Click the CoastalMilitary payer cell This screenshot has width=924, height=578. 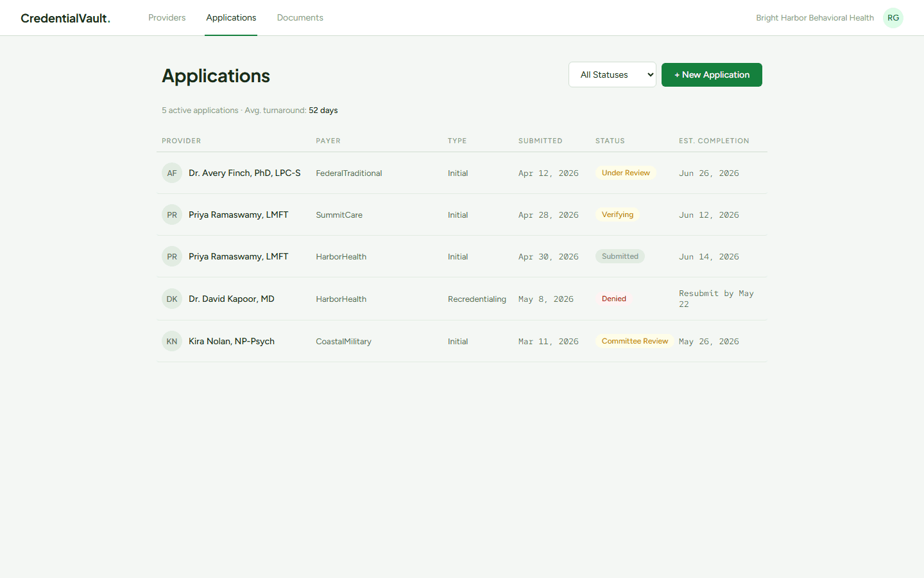(343, 342)
